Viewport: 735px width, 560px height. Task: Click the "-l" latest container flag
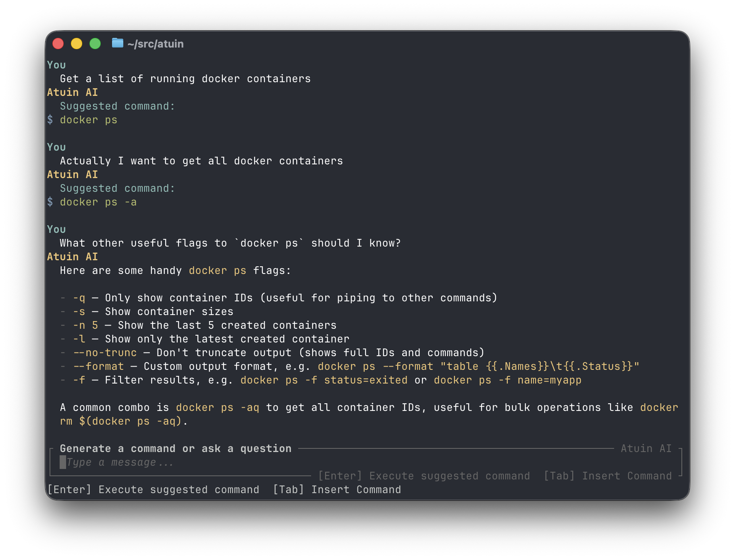pos(79,339)
